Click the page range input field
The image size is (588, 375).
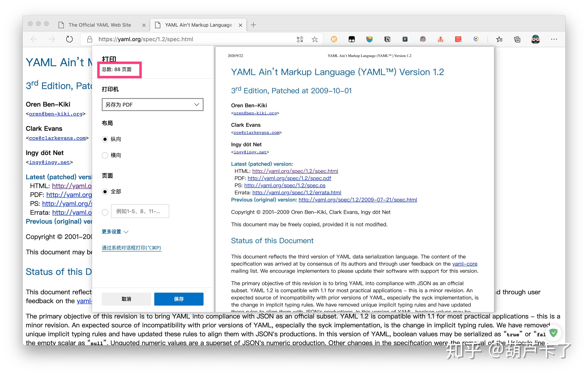pos(140,211)
